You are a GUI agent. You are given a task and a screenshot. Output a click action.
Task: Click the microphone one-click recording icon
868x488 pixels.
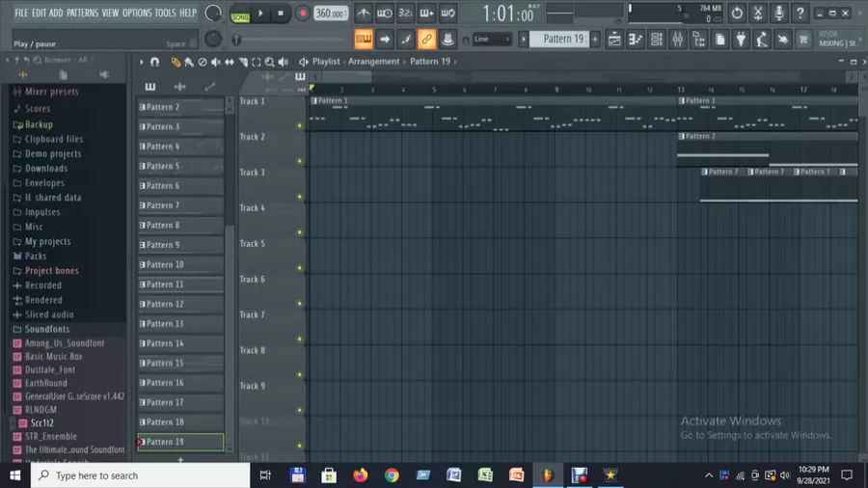(x=779, y=13)
